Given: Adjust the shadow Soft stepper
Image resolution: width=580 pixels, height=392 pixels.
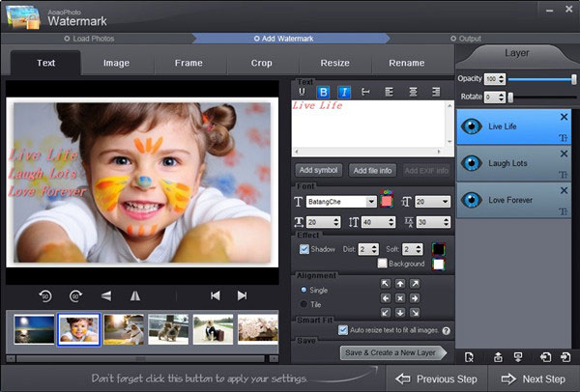Looking at the screenshot, I should coord(419,249).
